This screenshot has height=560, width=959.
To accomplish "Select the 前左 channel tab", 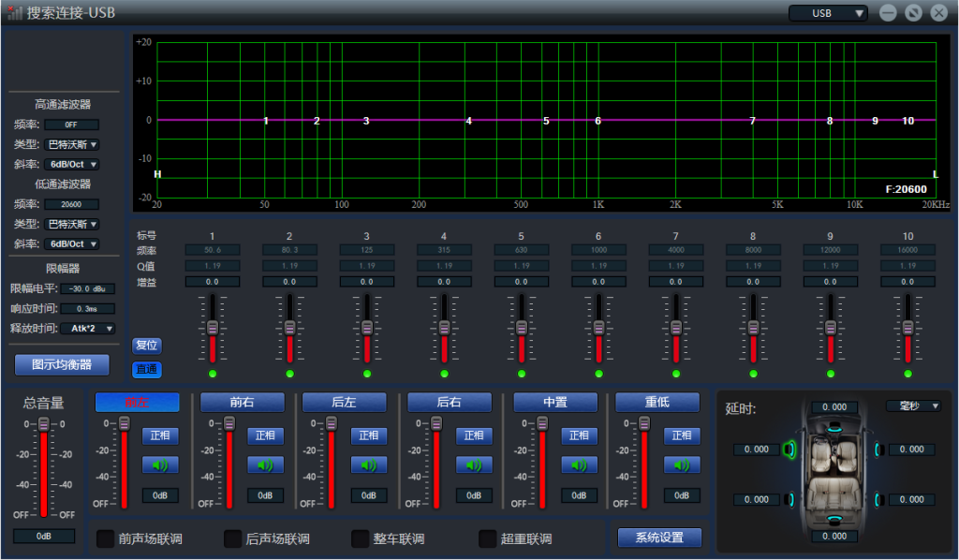I will click(x=137, y=403).
